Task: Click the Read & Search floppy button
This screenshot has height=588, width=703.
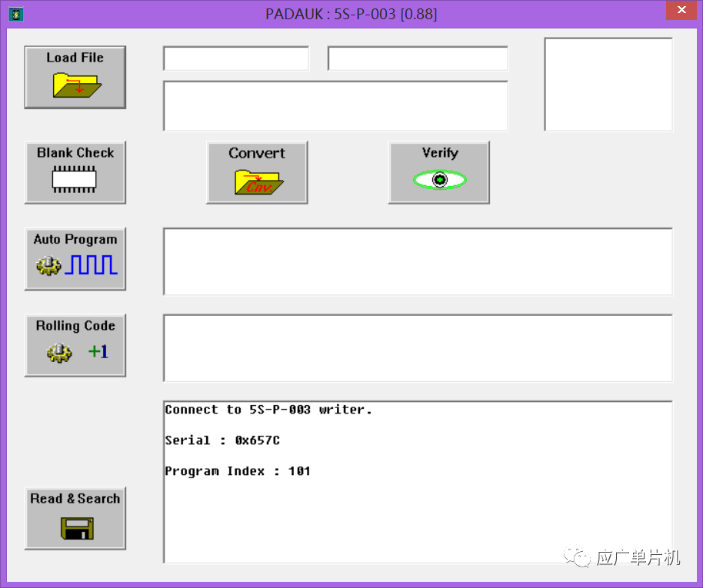Action: [x=75, y=518]
